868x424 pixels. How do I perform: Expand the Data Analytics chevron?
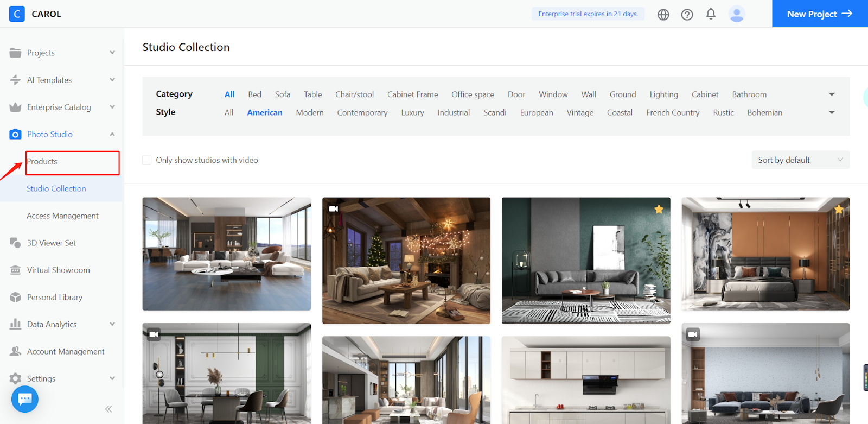[x=112, y=324]
